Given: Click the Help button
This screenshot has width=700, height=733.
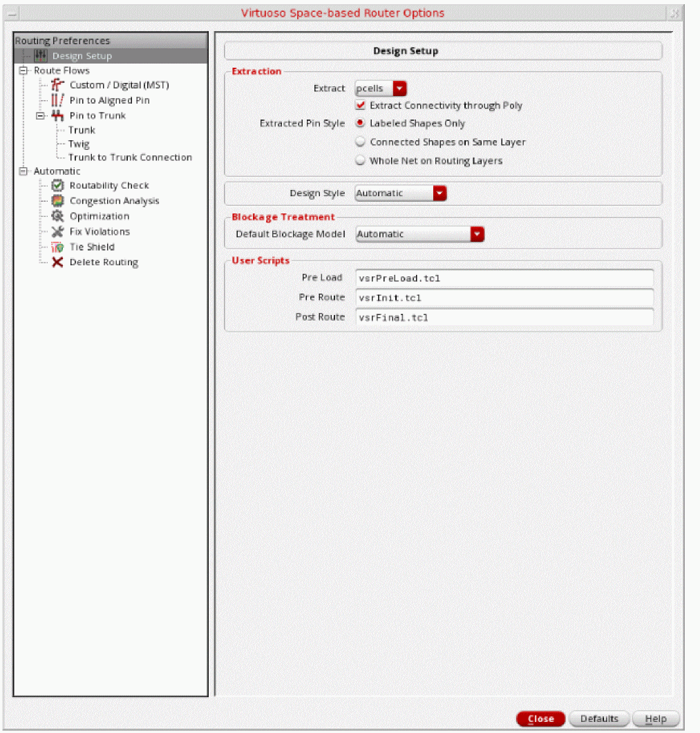Looking at the screenshot, I should [x=656, y=718].
